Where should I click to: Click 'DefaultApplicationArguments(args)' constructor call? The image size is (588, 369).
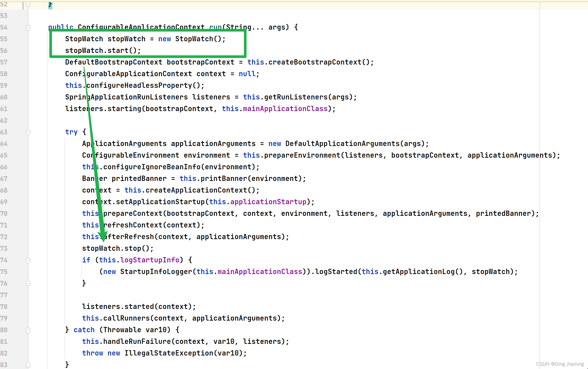click(x=355, y=144)
